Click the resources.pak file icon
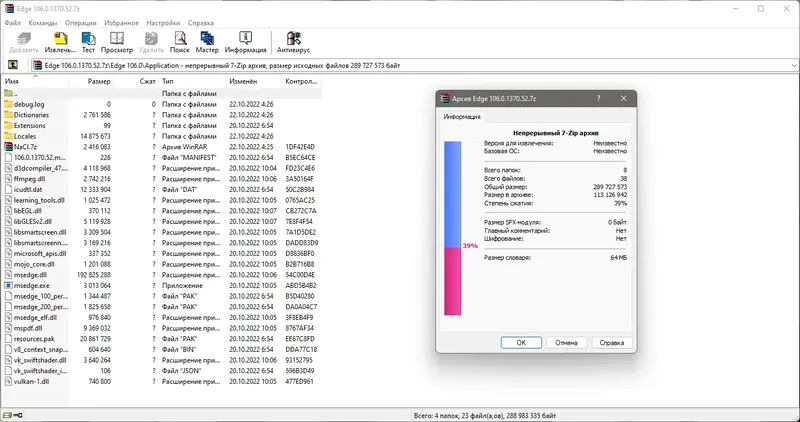The image size is (800, 422). [8, 339]
